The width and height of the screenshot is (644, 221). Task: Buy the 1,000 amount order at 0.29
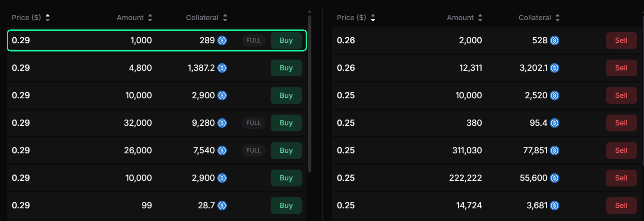tap(286, 41)
